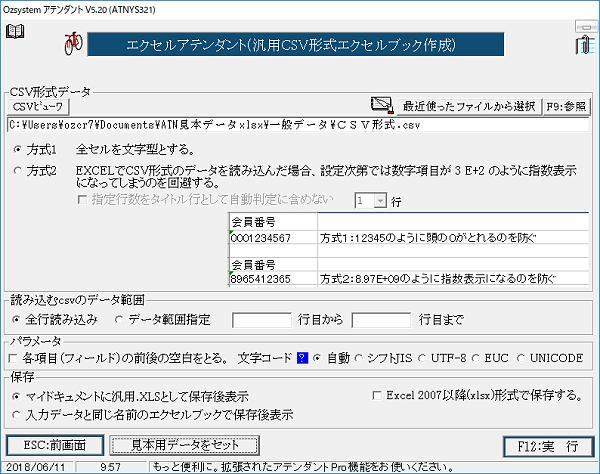Run conversion with F12:実行
600x474 pixels.
(548, 446)
